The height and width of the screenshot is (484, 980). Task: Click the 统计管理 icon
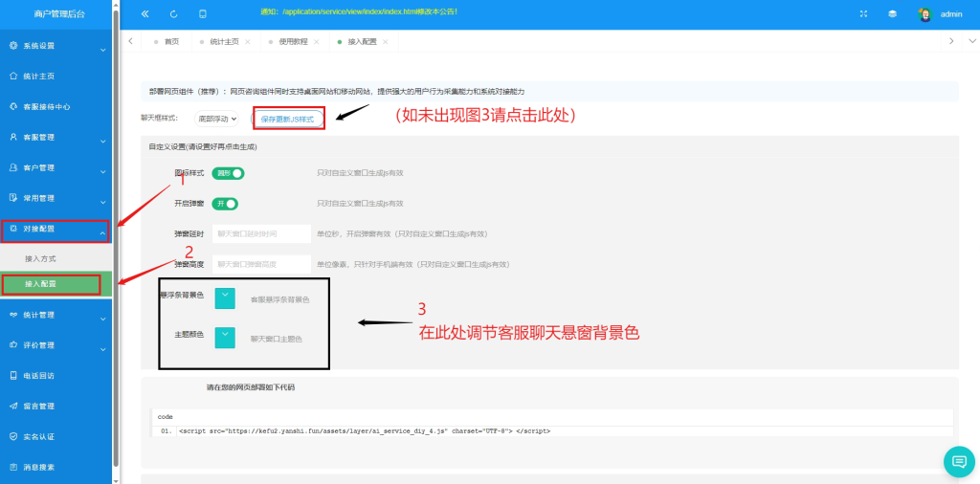point(13,315)
